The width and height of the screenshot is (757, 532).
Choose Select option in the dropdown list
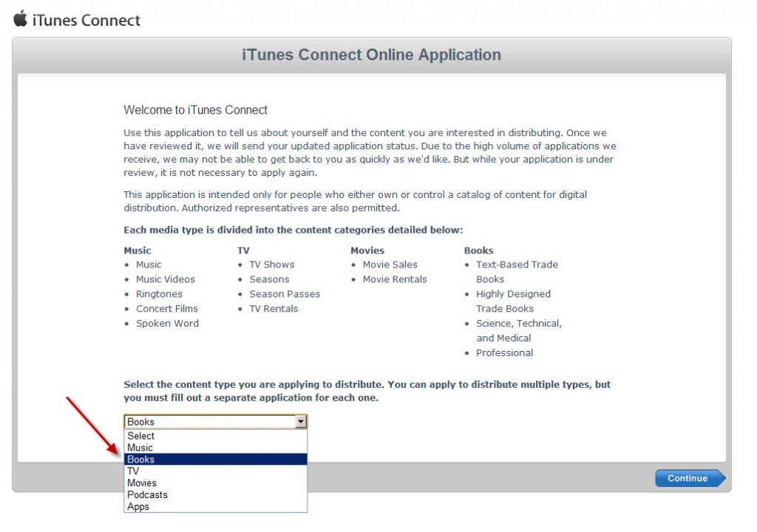215,435
